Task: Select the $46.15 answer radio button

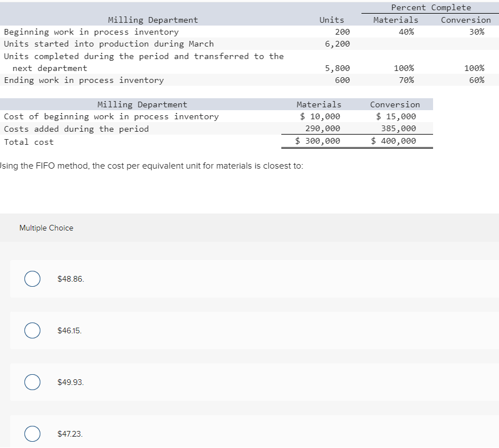Action: [32, 330]
